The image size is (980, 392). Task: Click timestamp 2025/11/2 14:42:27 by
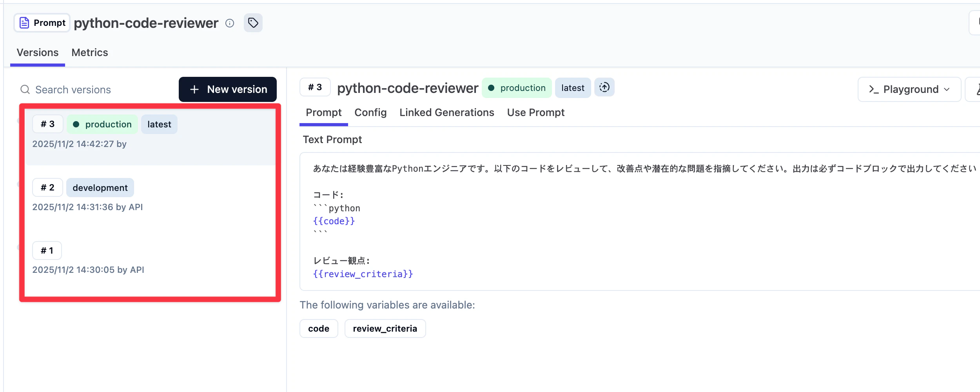(x=79, y=144)
